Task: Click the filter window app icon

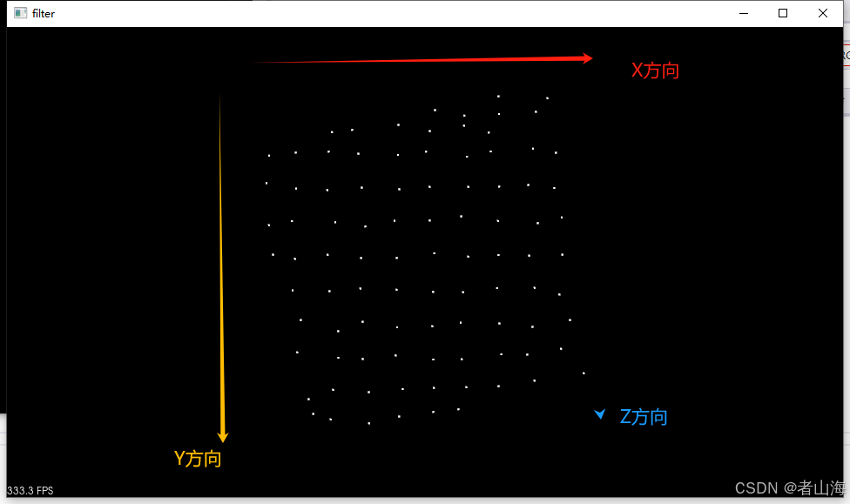Action: (21, 13)
